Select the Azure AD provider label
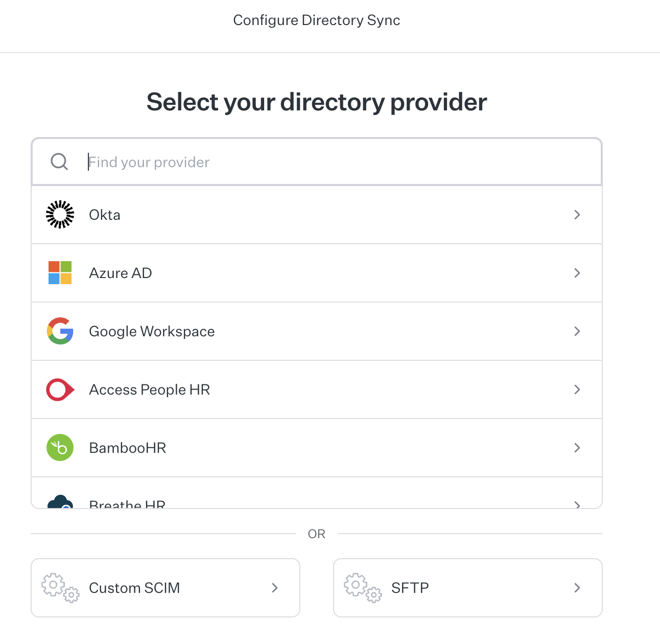Screen dimensions: 660x644 point(121,273)
